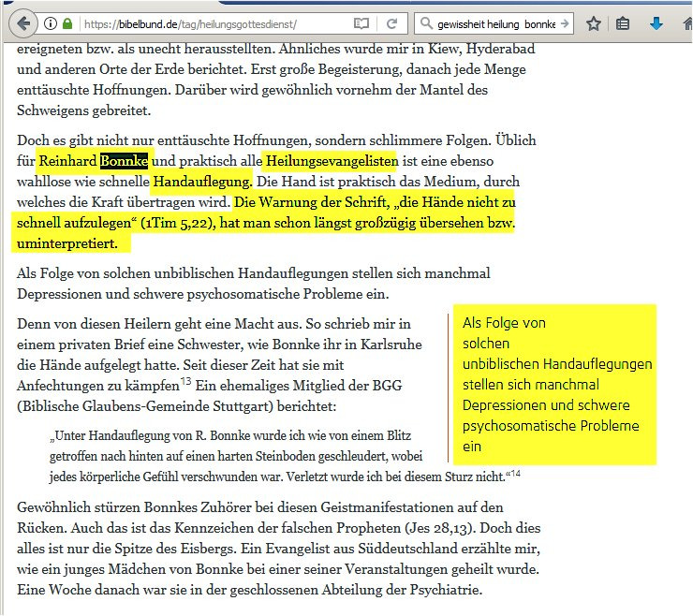Screen dimensions: 693x616
Task: Open the downloads panel arrow
Action: click(x=656, y=22)
